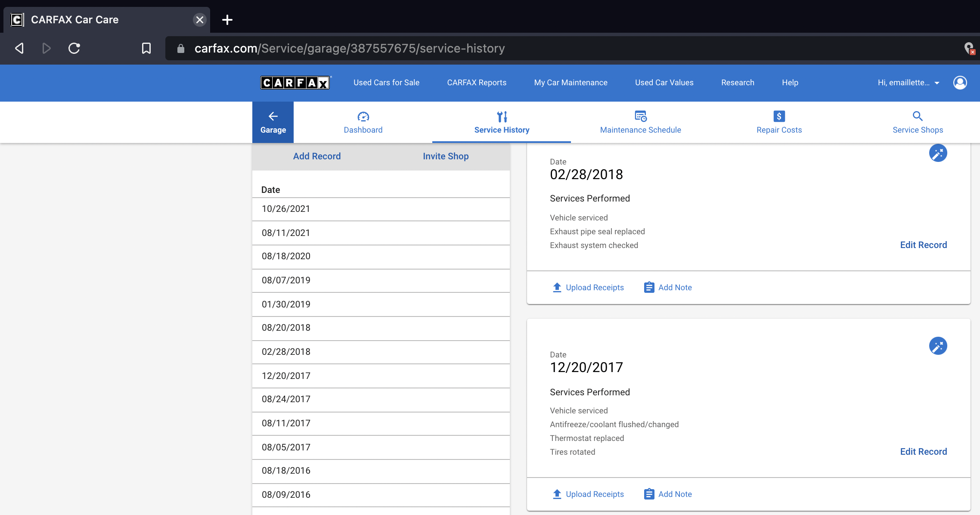Open the Repair Costs tab
980x515 pixels.
[x=779, y=122]
